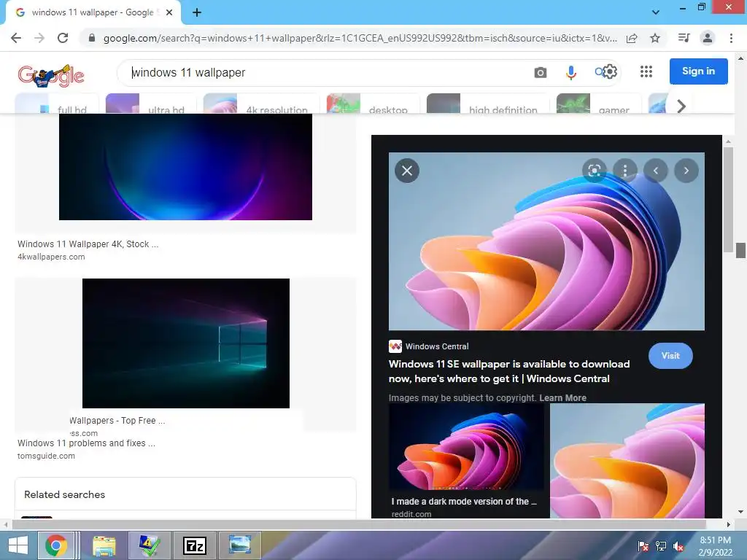
Task: Click the search magnifier icon
Action: coord(599,72)
